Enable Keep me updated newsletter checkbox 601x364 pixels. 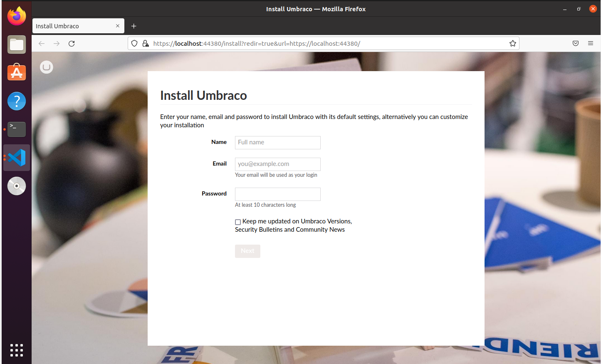tap(238, 222)
